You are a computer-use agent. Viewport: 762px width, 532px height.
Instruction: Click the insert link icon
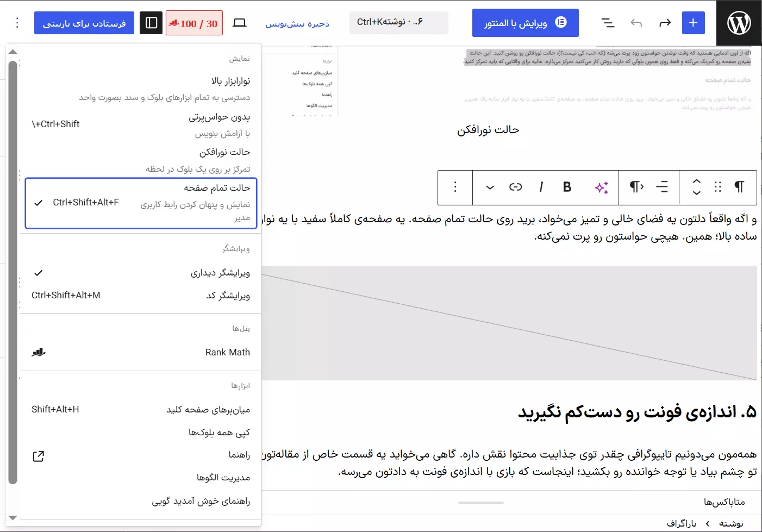pos(515,187)
